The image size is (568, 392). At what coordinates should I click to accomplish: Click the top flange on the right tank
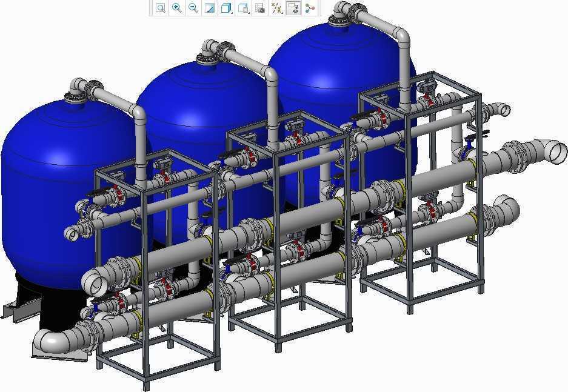pyautogui.click(x=340, y=21)
